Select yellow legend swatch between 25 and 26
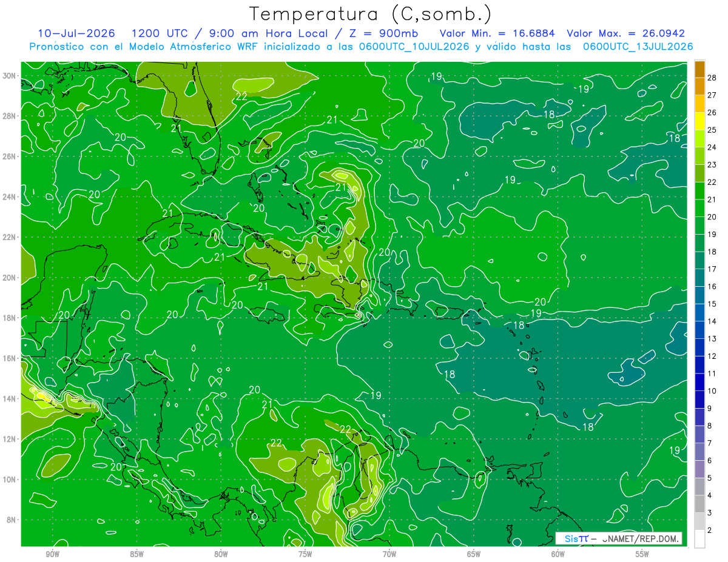728x562 pixels. [699, 121]
